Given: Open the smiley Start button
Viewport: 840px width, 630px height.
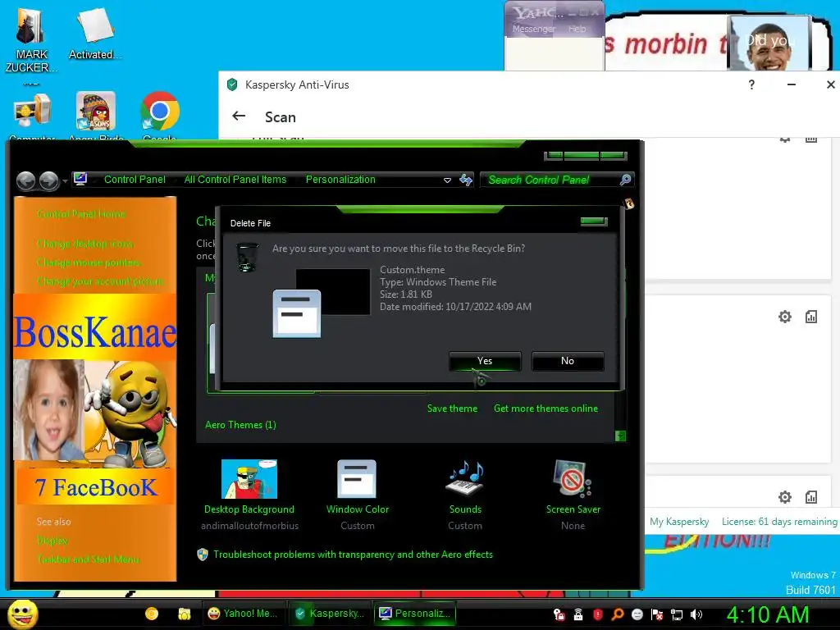Looking at the screenshot, I should 23,614.
